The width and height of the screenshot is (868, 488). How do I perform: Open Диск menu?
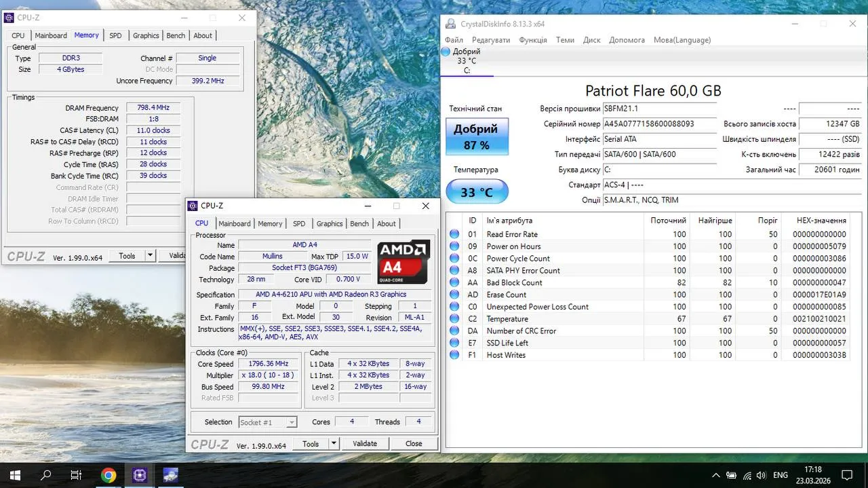pos(592,40)
